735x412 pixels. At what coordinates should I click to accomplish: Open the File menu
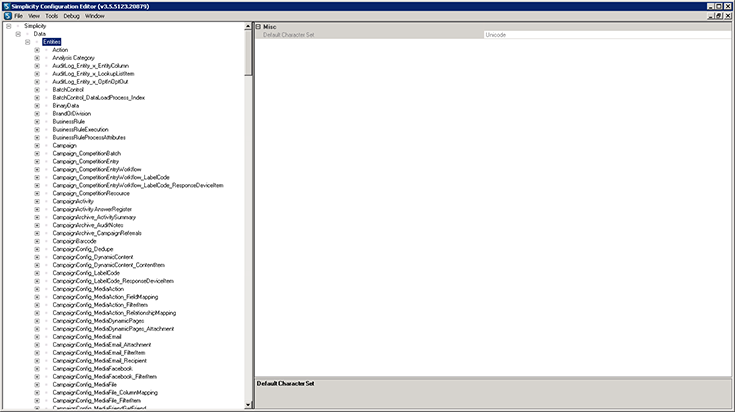18,16
